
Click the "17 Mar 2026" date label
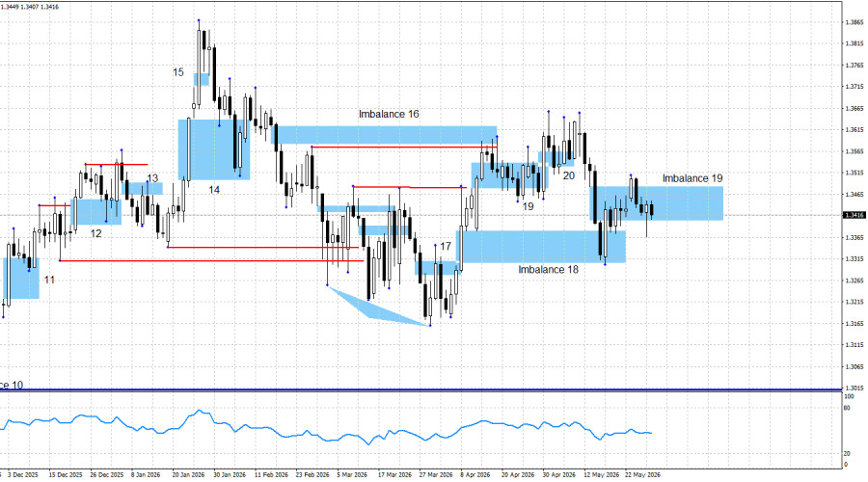[394, 475]
